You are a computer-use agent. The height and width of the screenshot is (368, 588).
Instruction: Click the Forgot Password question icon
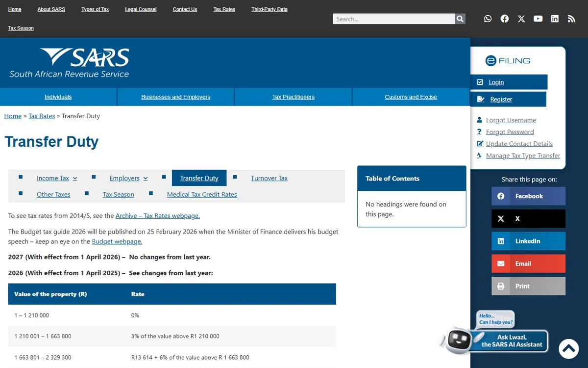click(480, 131)
